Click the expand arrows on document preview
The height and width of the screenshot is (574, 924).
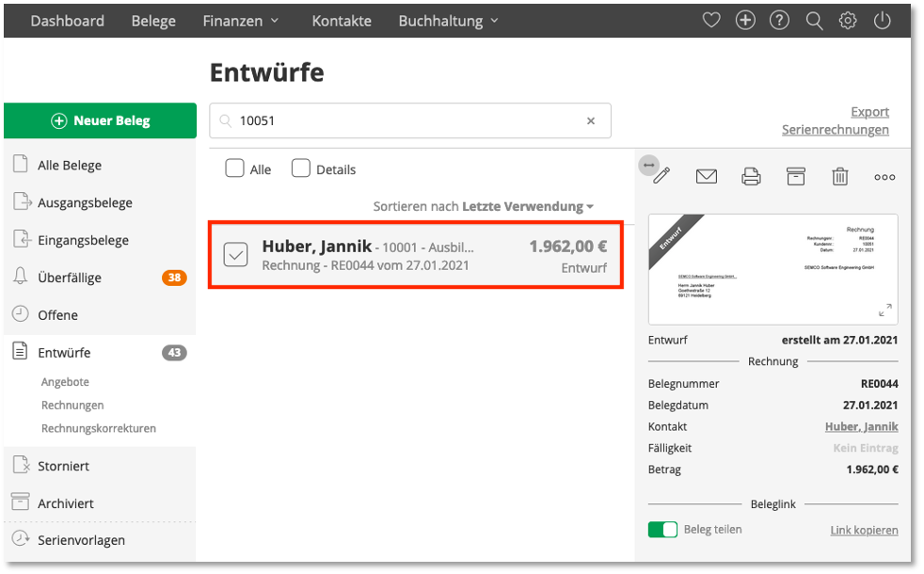[884, 310]
